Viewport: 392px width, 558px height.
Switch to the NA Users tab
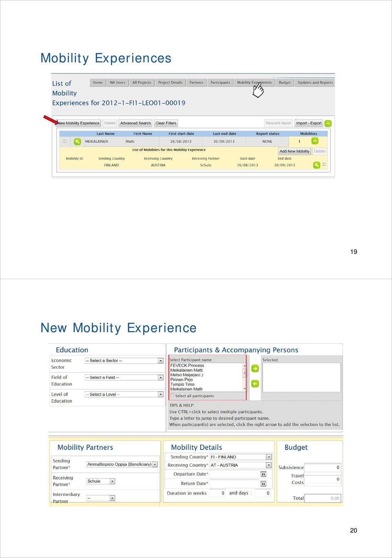[118, 82]
